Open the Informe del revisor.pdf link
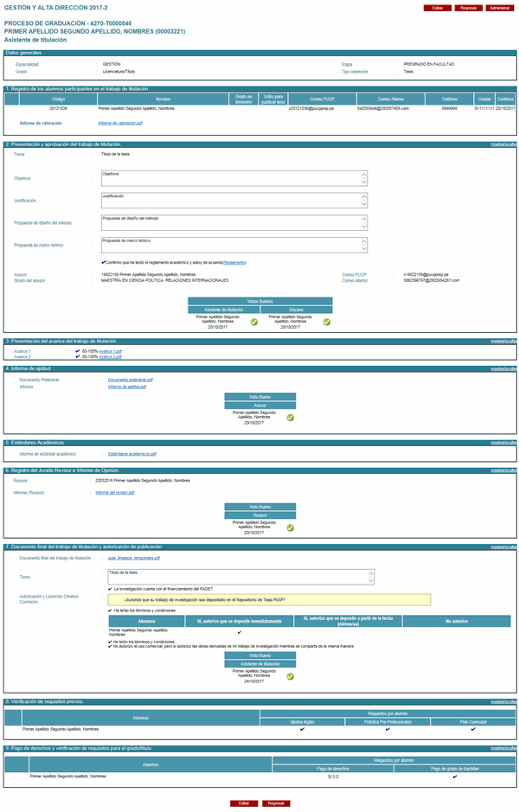The image size is (519, 812). [115, 493]
